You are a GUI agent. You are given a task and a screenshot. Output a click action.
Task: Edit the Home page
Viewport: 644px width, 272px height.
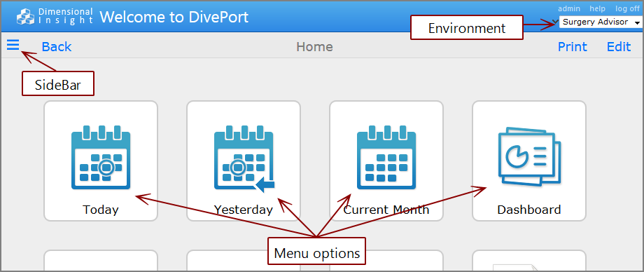point(619,47)
